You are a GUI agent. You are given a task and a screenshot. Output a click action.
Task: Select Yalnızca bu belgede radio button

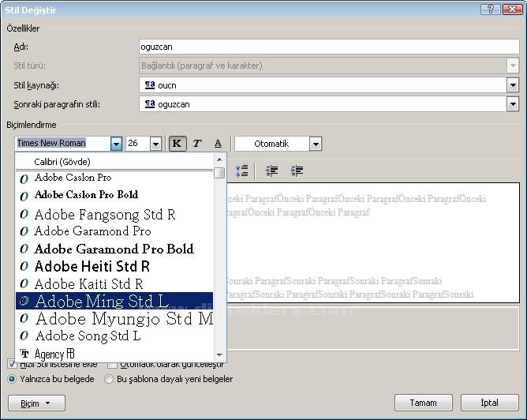tap(12, 379)
